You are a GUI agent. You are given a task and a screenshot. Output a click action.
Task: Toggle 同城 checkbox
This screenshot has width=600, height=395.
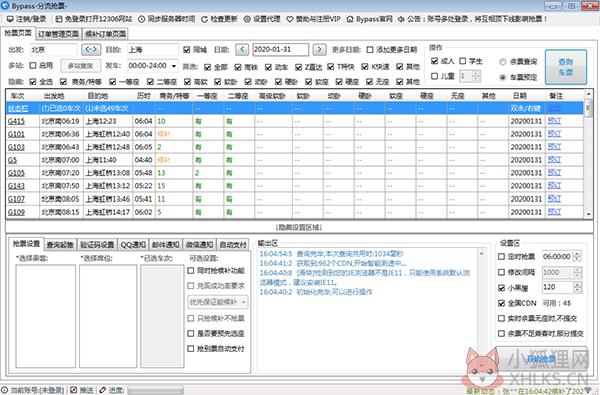tap(187, 50)
